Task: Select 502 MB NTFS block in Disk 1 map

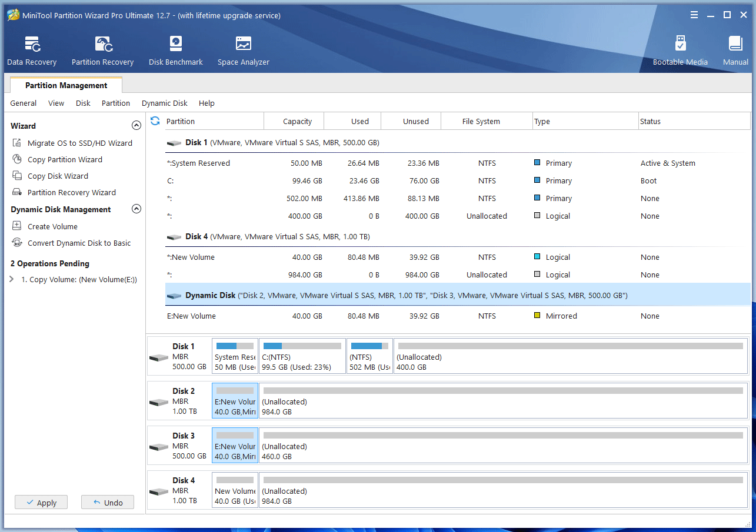Action: (x=369, y=356)
